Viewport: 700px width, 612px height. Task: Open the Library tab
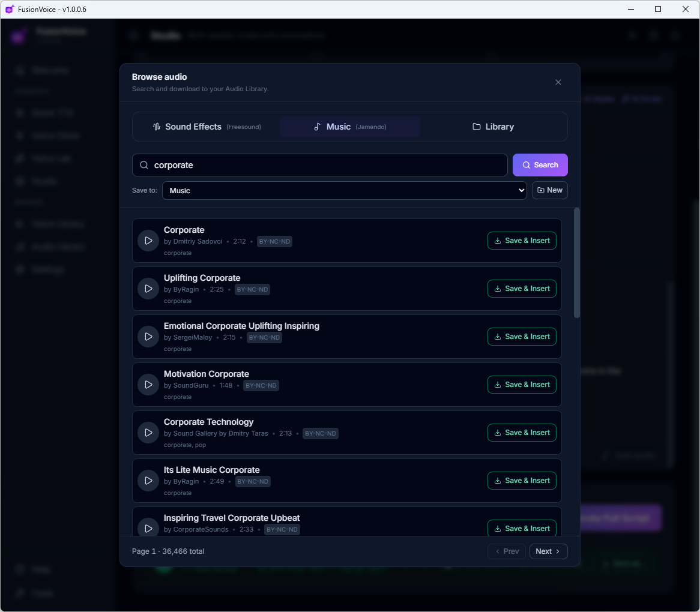[x=493, y=127]
